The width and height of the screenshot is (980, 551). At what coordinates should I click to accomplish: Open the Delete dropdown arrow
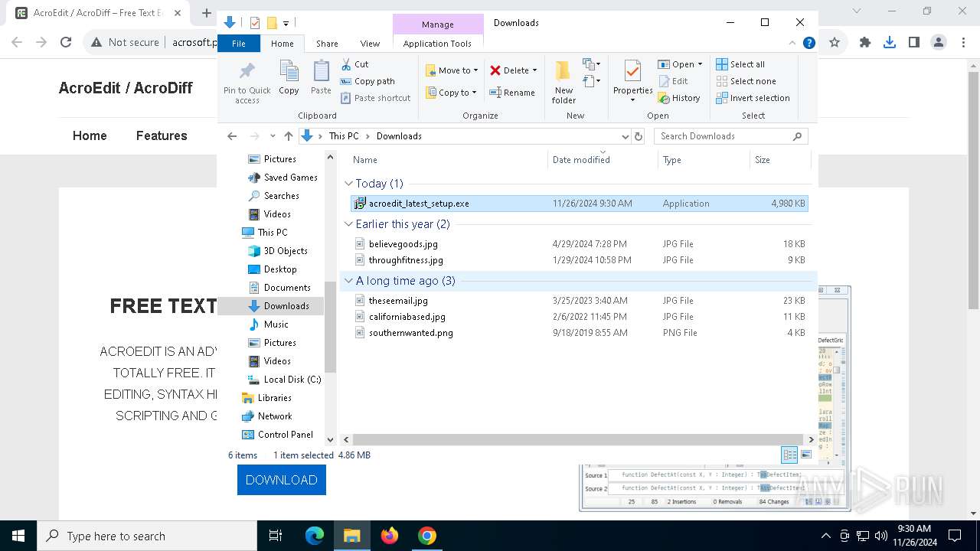[534, 70]
